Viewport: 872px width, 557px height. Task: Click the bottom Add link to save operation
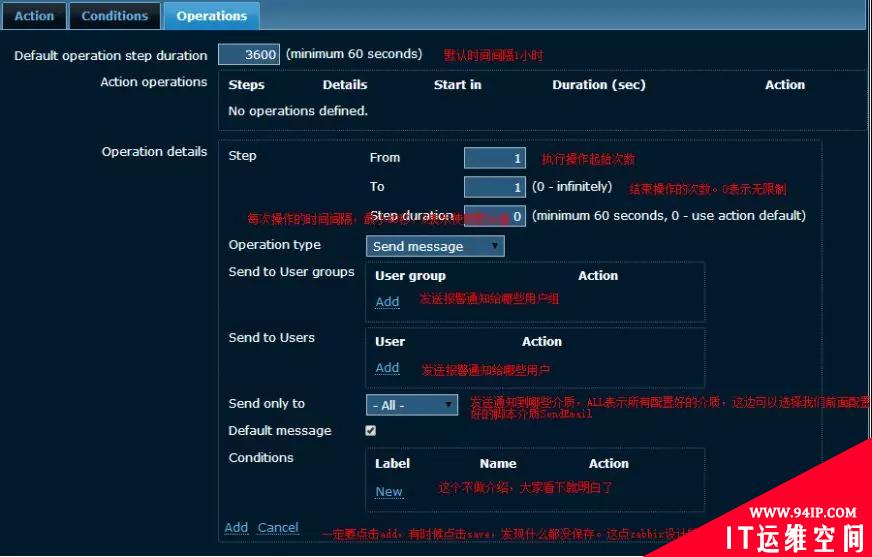pyautogui.click(x=236, y=527)
